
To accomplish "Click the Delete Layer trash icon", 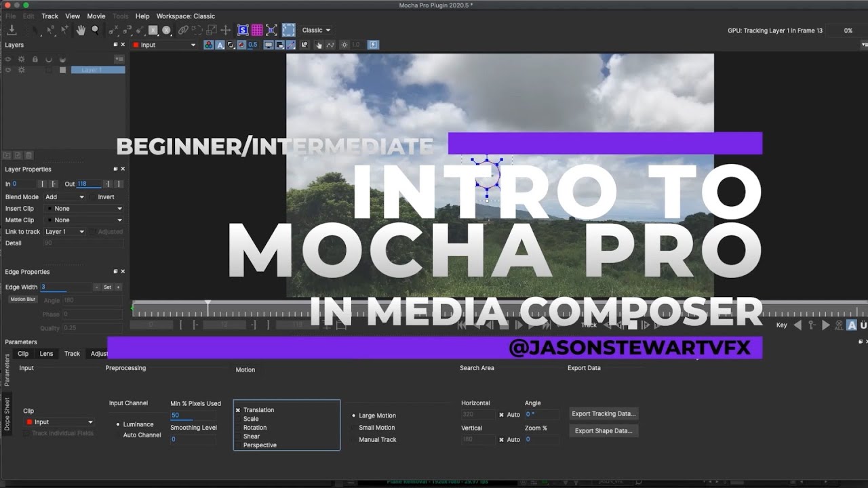I will [28, 155].
